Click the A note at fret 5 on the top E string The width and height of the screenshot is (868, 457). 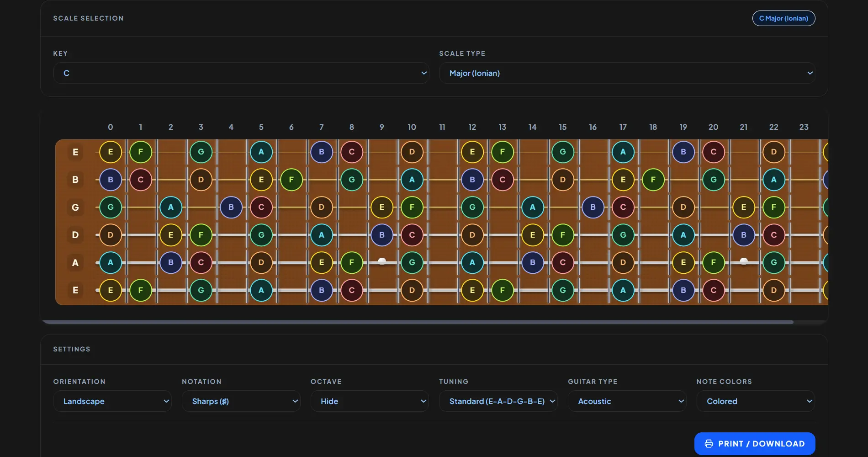pos(261,152)
